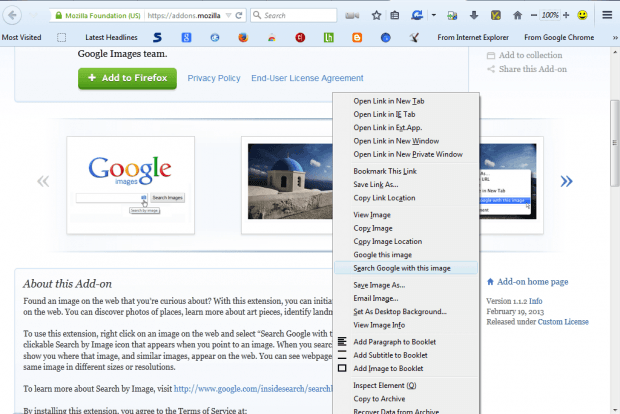The width and height of the screenshot is (620, 414).
Task: Choose Add Image to Booklet
Action: tap(388, 369)
